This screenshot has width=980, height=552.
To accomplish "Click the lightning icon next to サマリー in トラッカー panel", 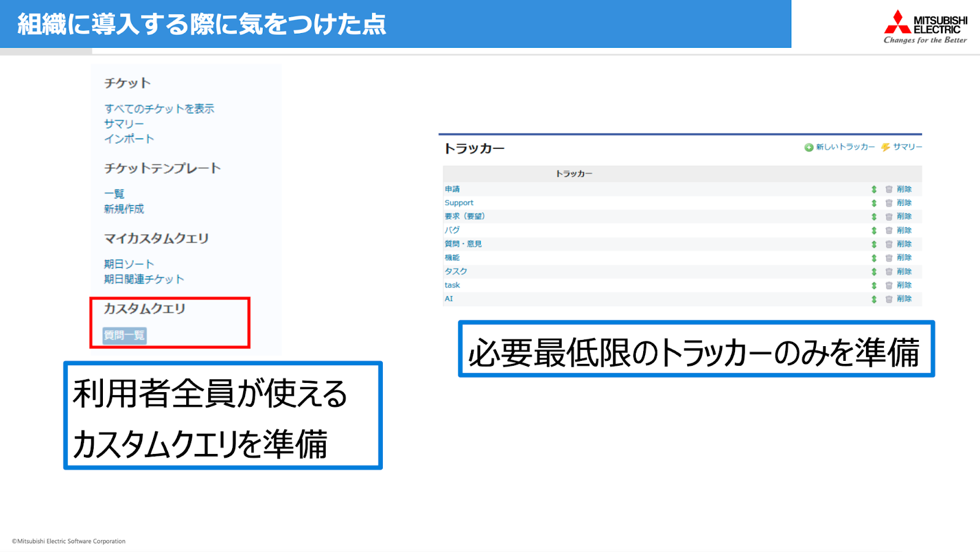I will pos(886,148).
